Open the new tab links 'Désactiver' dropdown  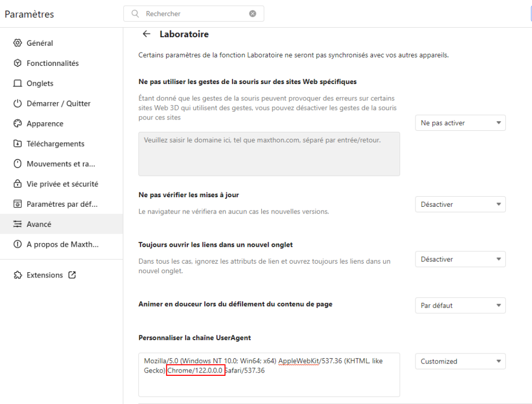[460, 259]
